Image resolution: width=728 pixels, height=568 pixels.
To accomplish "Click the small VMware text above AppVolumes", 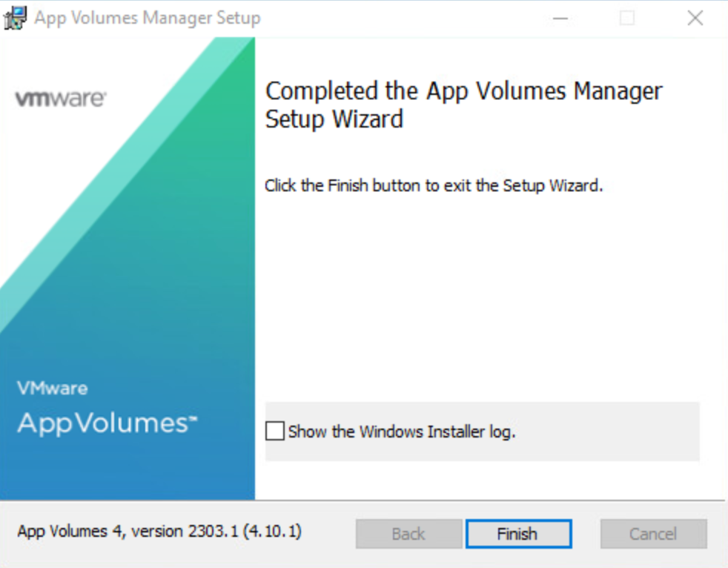I will click(x=52, y=389).
